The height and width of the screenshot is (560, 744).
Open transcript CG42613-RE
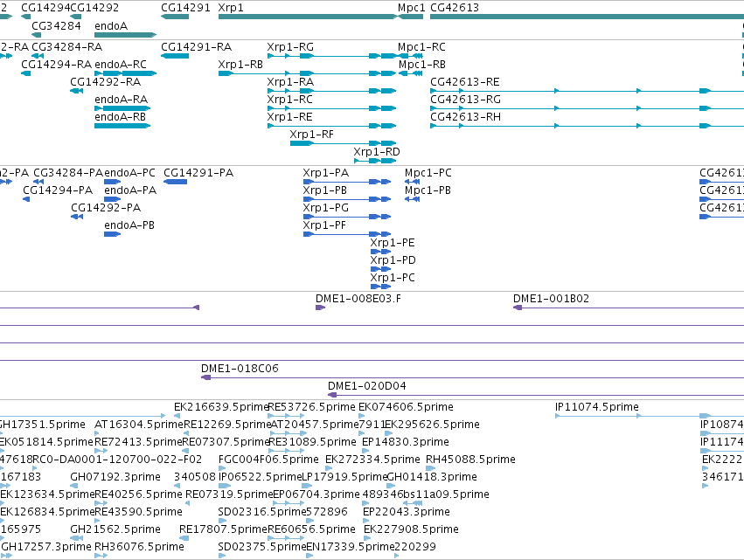465,82
